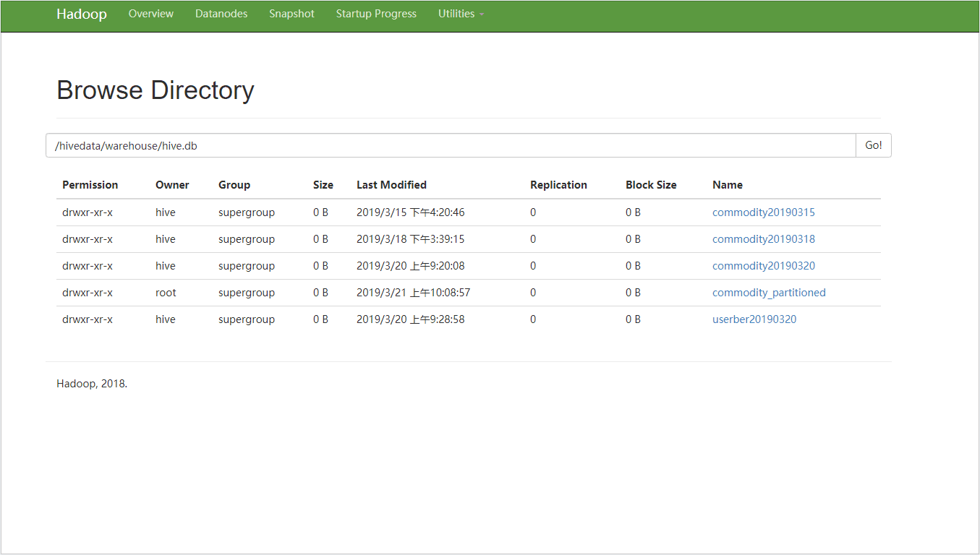
Task: Click the Block Size column header
Action: pyautogui.click(x=650, y=184)
